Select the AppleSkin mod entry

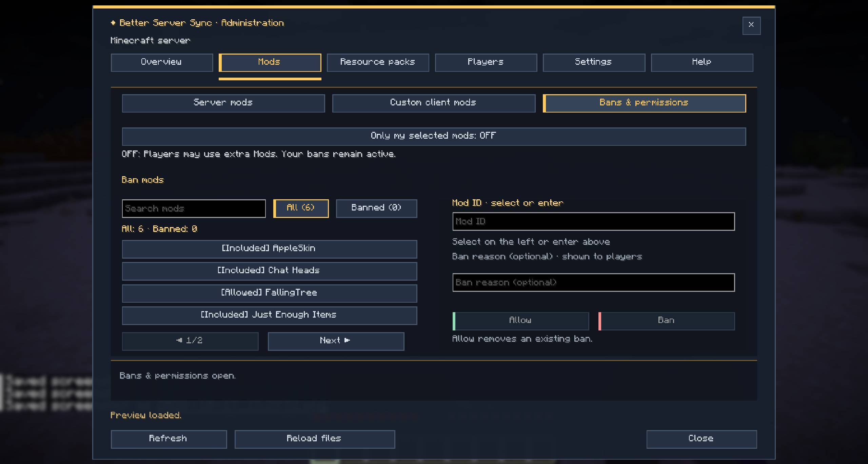[x=269, y=249]
